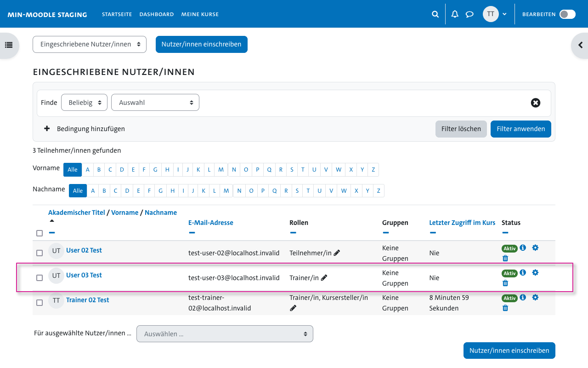Hide the Gruppen column
The width and height of the screenshot is (588, 368).
pyautogui.click(x=385, y=232)
